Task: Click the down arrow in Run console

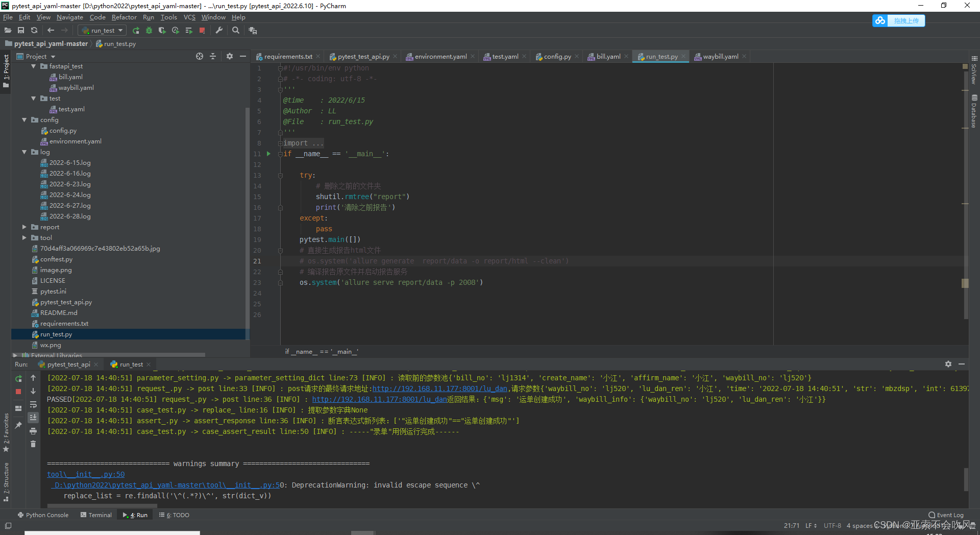Action: point(33,391)
